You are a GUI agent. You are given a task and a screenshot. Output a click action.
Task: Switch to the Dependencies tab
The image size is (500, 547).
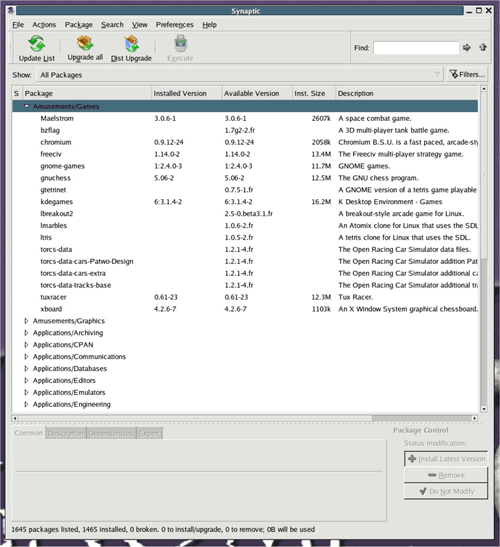point(111,433)
